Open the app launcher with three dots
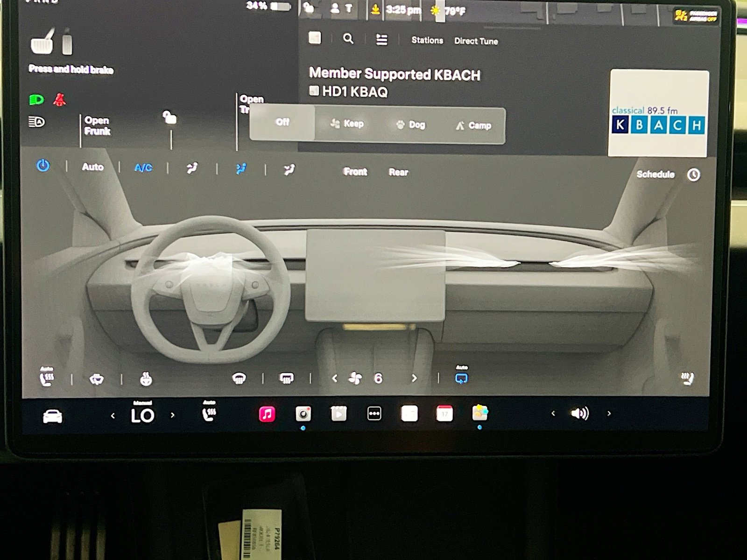 pyautogui.click(x=373, y=413)
